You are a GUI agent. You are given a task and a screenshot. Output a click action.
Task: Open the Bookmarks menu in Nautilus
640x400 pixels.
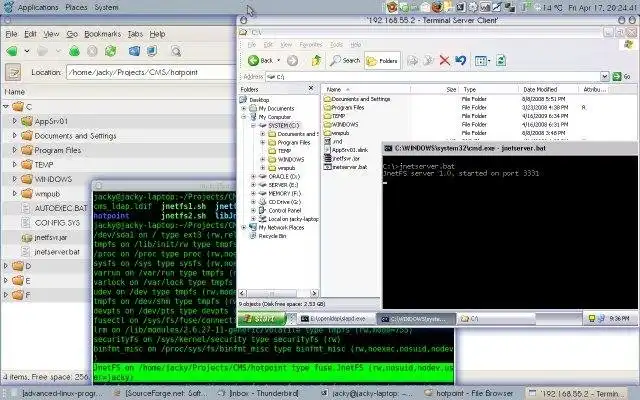(x=102, y=34)
